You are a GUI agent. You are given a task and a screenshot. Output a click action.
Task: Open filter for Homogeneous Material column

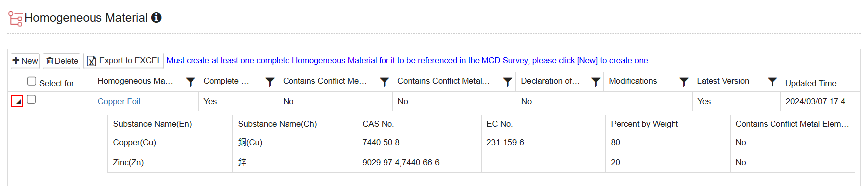click(190, 82)
